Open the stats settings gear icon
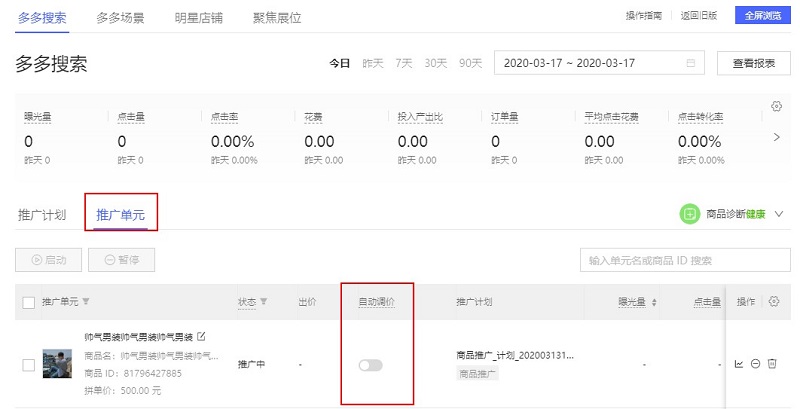The image size is (800, 409). pos(777,106)
